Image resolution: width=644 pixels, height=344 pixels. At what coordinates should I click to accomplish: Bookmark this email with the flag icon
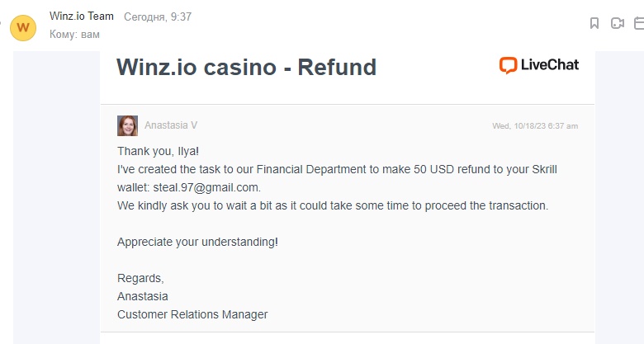coord(594,23)
